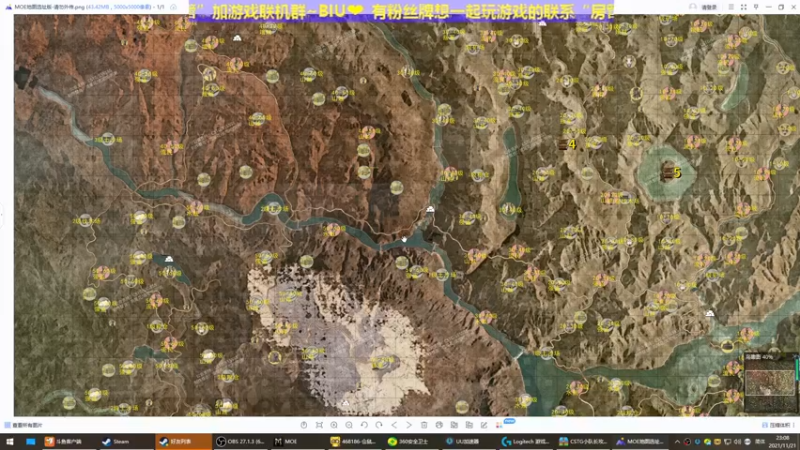Open Windows Start button
This screenshot has height=450, width=800.
[10, 442]
